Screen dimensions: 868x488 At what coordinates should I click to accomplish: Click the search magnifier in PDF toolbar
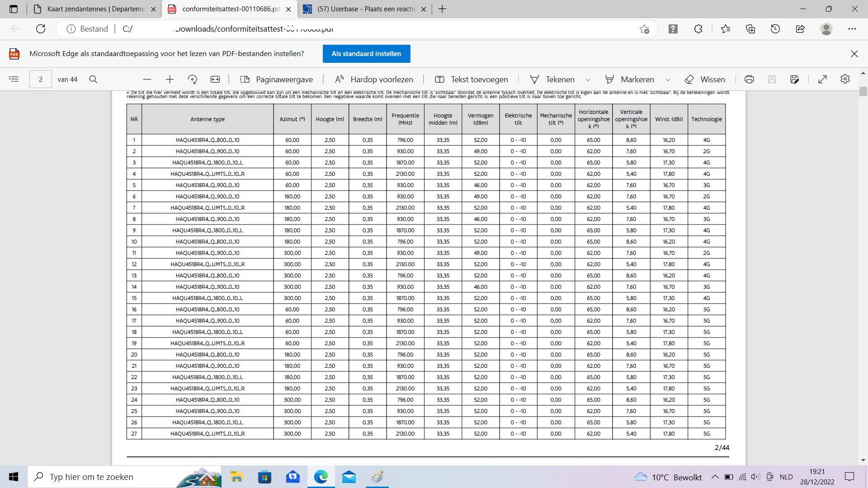[x=93, y=80]
